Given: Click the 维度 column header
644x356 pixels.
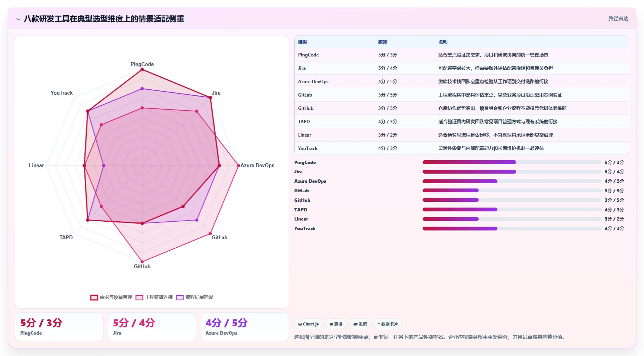Looking at the screenshot, I should [303, 42].
